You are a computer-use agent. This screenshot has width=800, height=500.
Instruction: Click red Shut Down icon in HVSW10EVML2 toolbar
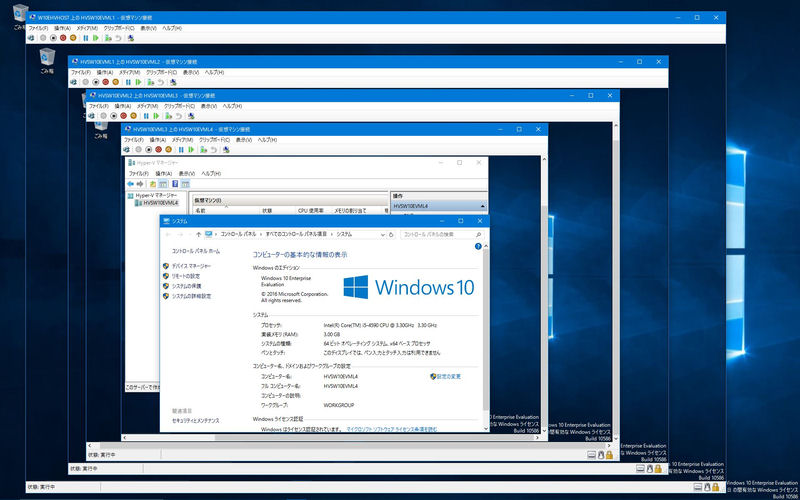click(105, 82)
